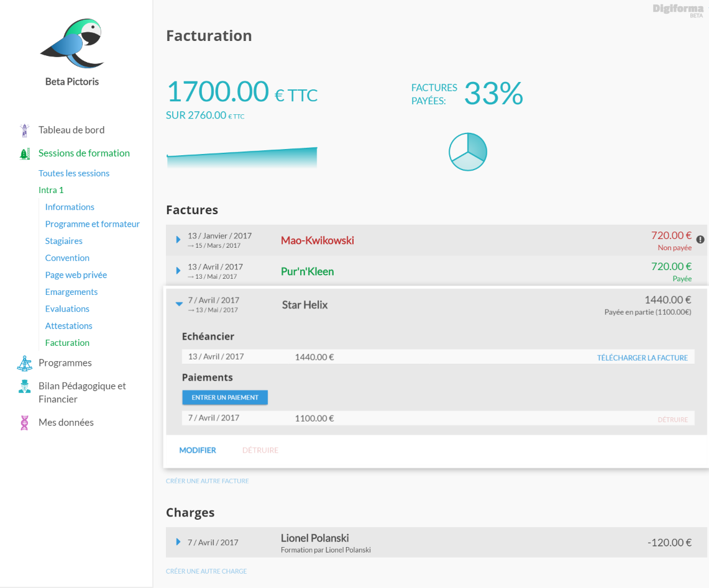Open Sessions de formation menu
This screenshot has height=588, width=709.
(x=84, y=153)
